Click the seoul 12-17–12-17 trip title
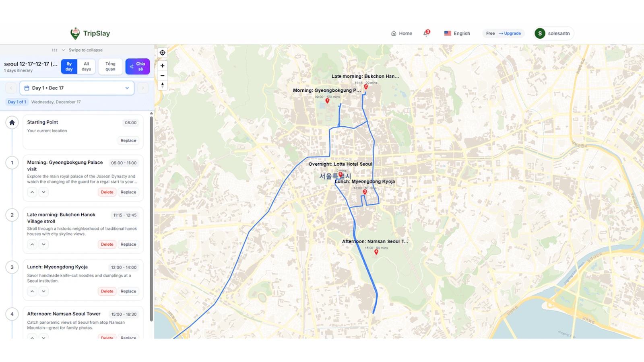The height and width of the screenshot is (362, 644). point(31,64)
